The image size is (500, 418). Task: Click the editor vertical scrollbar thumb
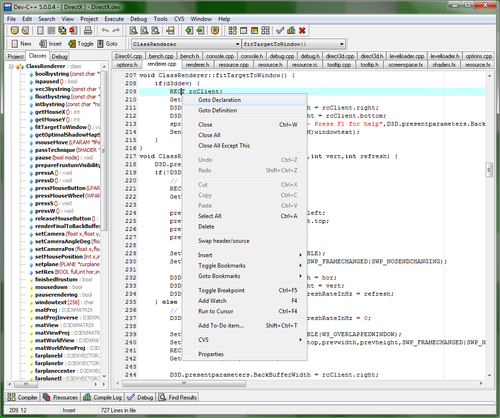[489, 170]
